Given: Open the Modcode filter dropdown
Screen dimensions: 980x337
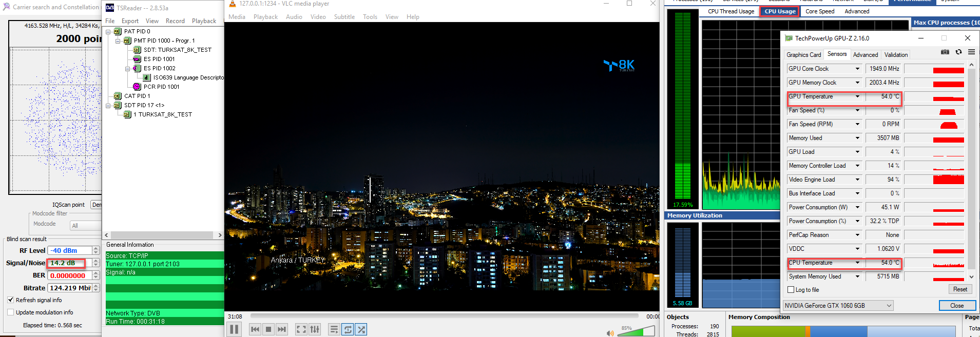Looking at the screenshot, I should click(86, 226).
